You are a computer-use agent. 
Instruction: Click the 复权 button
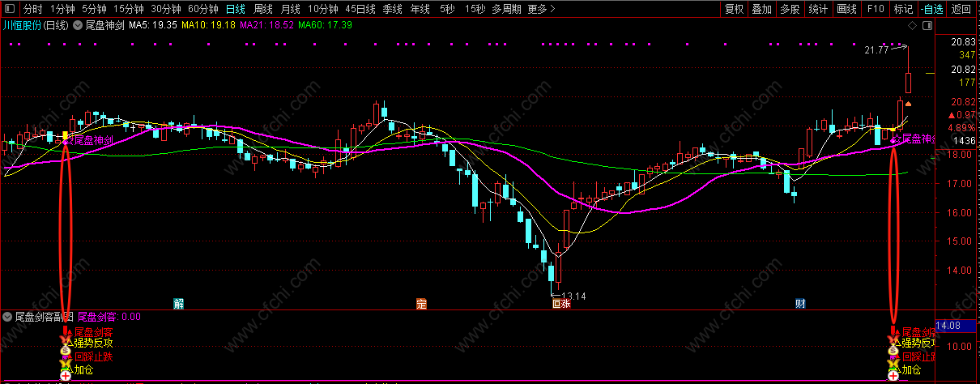coord(735,10)
